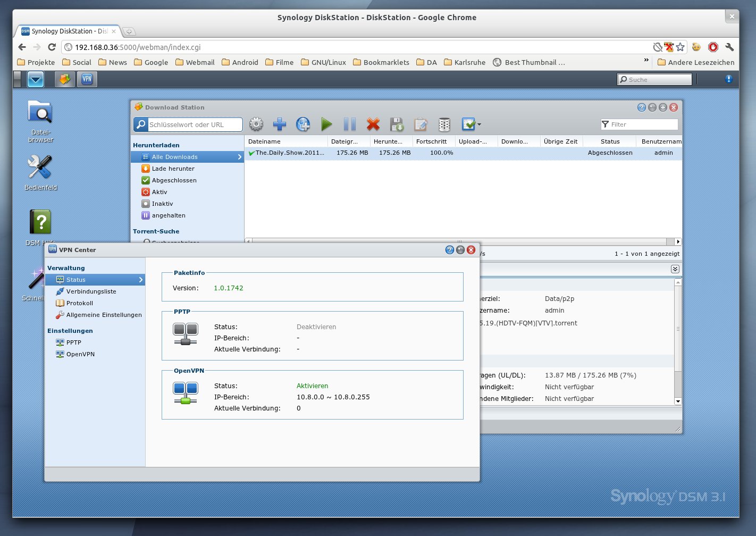Click the VPN taskbar button

[x=87, y=79]
